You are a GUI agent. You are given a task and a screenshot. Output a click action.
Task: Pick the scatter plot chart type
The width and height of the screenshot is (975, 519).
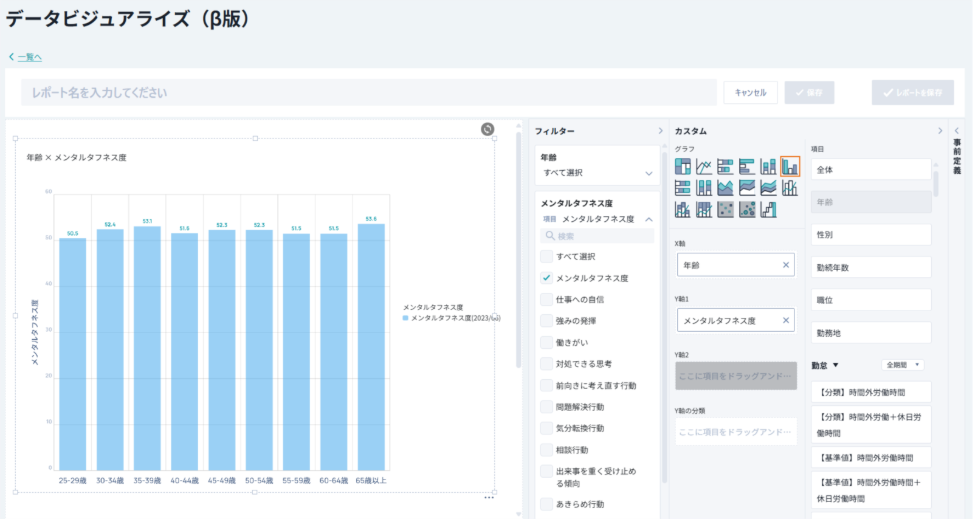tap(725, 209)
